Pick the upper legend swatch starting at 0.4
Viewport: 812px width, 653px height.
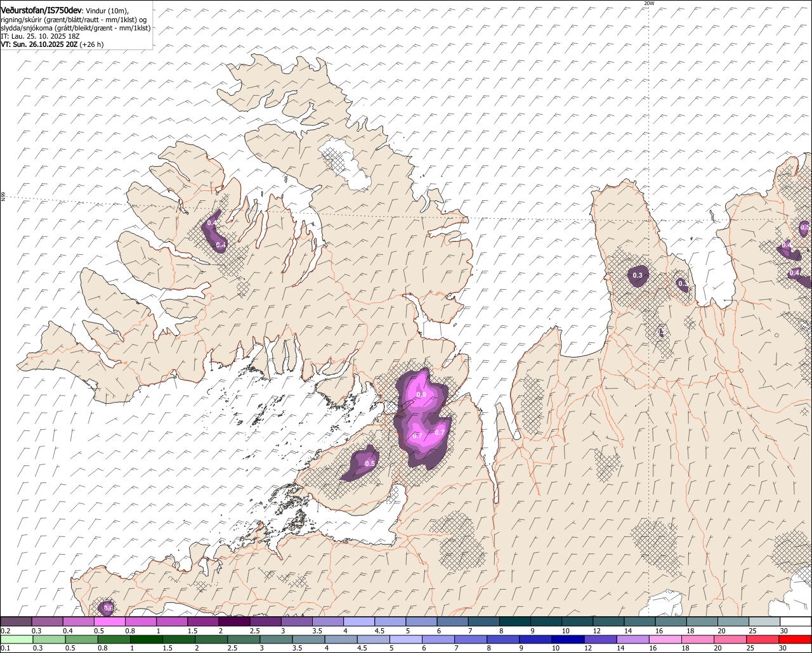pyautogui.click(x=78, y=622)
